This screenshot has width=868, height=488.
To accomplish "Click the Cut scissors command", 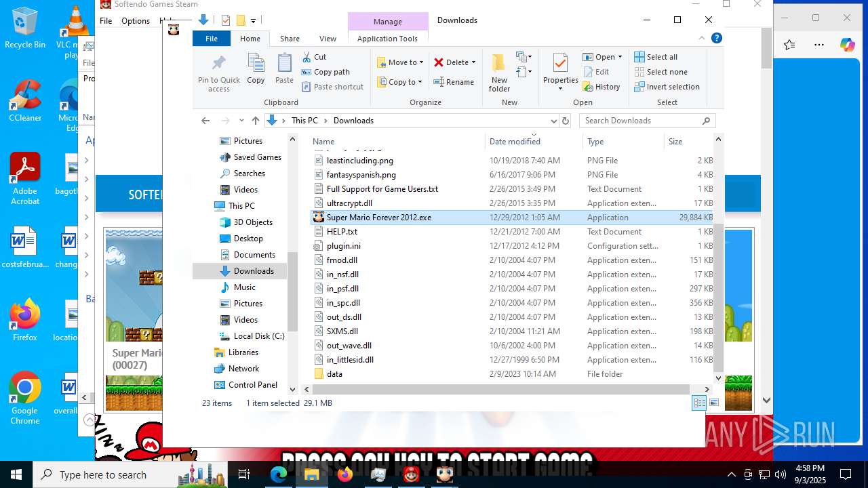I will pyautogui.click(x=315, y=57).
